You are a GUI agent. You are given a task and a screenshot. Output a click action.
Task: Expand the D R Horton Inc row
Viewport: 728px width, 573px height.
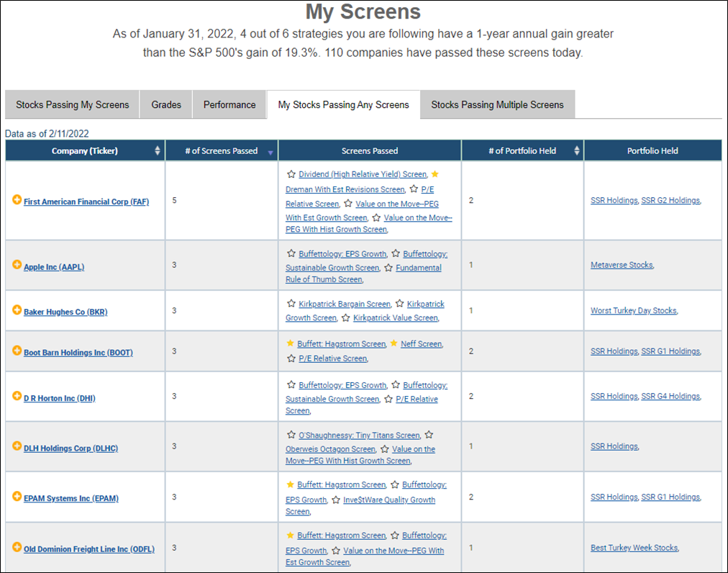tap(17, 396)
